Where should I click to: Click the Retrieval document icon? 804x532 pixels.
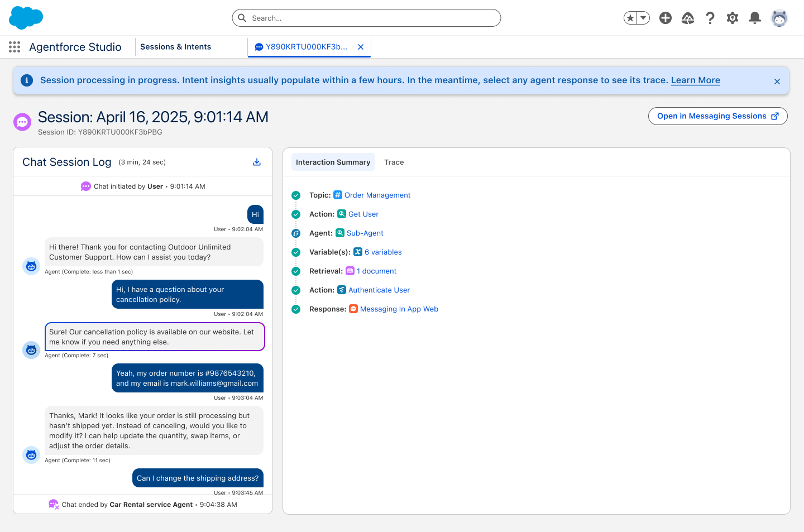coord(350,271)
